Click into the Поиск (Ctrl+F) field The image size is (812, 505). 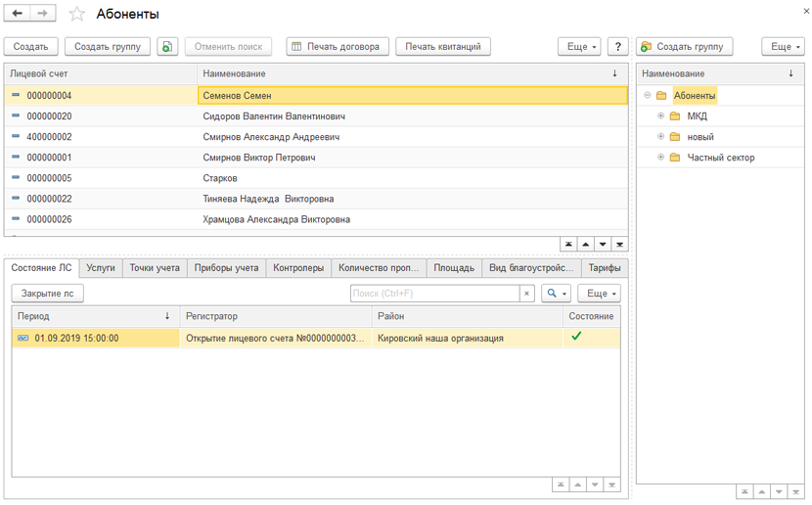[x=433, y=294]
